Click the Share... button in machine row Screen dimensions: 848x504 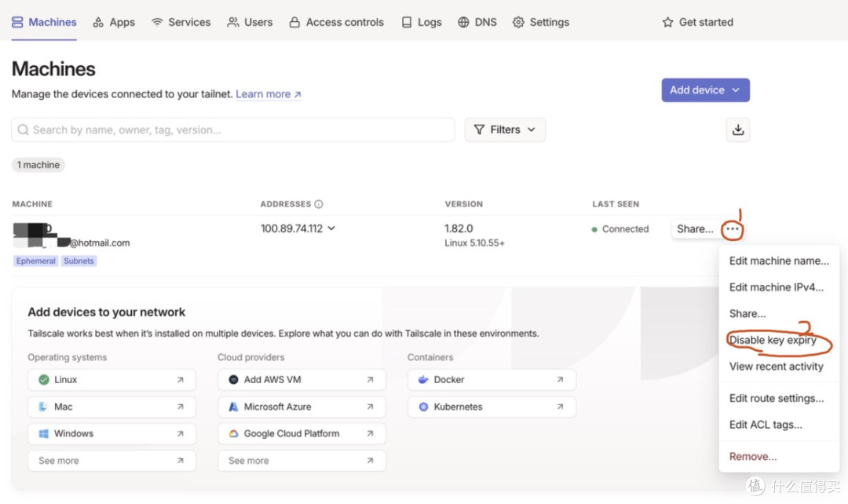pyautogui.click(x=695, y=229)
